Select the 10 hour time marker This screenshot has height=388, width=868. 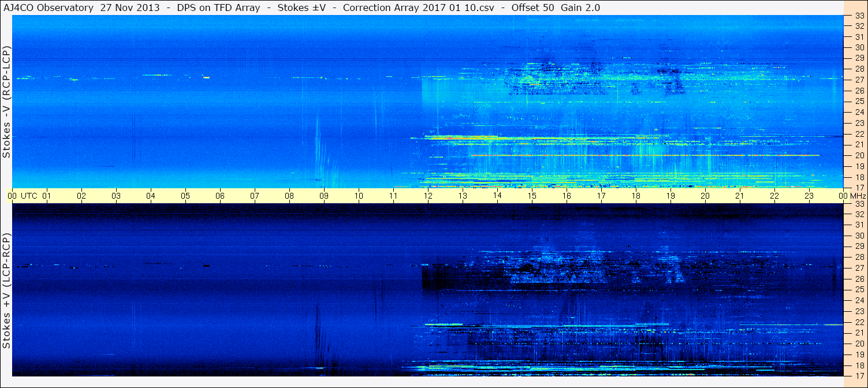point(359,196)
